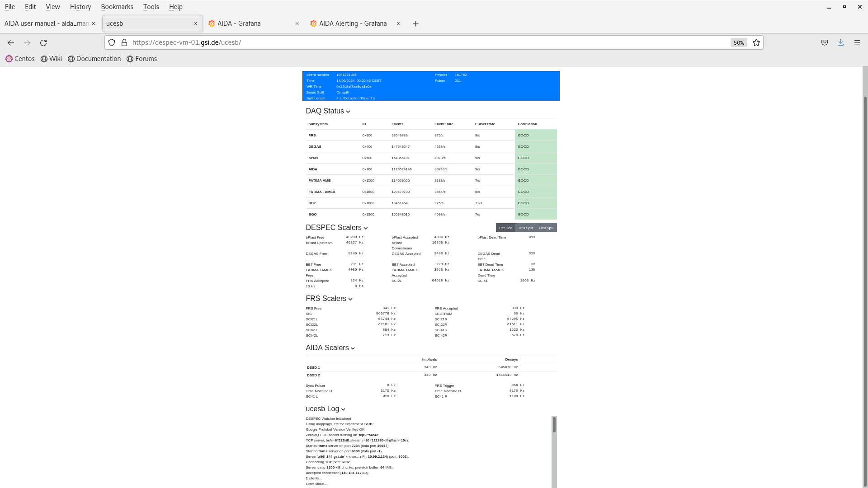Open the Tools menu in browser

[150, 7]
